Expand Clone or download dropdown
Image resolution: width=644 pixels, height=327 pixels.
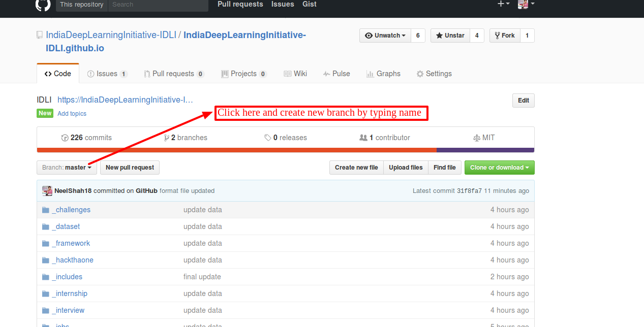500,168
